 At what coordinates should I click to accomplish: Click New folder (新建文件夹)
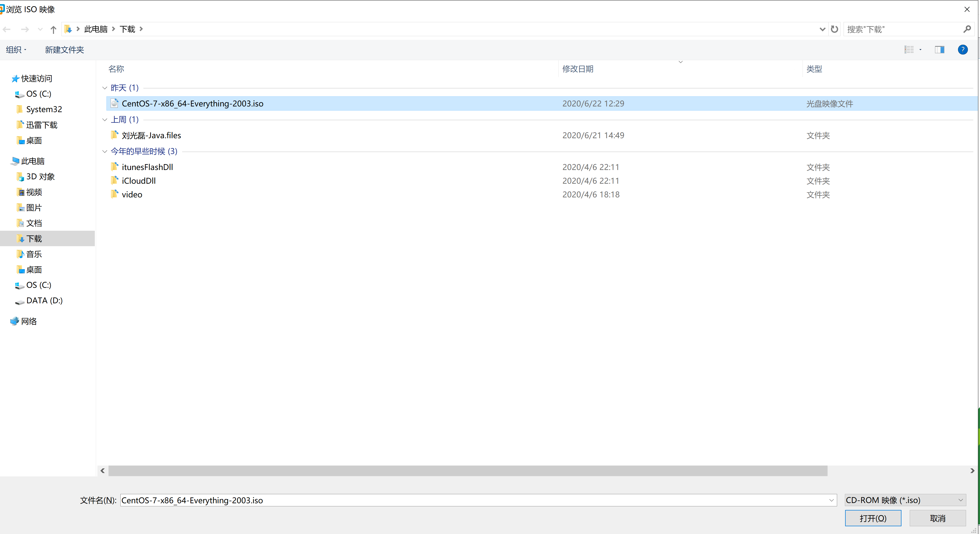[x=64, y=50]
